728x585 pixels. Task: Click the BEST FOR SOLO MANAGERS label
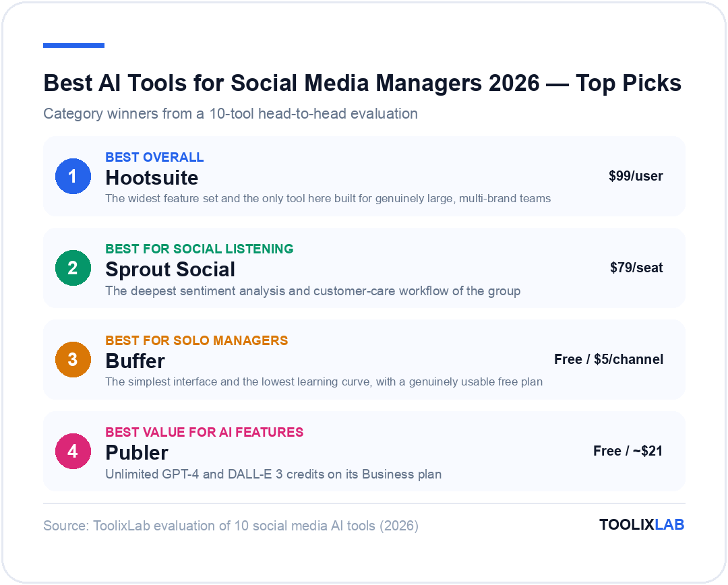pos(196,340)
